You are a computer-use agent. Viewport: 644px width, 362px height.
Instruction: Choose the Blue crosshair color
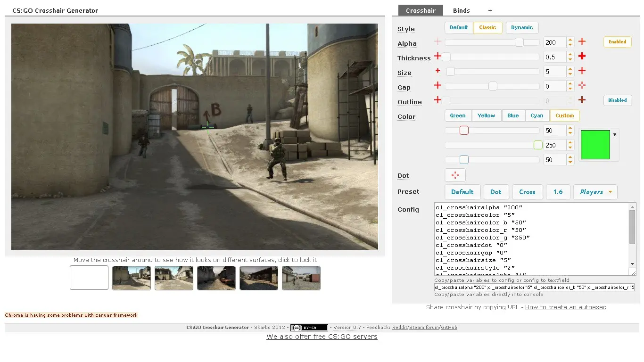pos(513,115)
